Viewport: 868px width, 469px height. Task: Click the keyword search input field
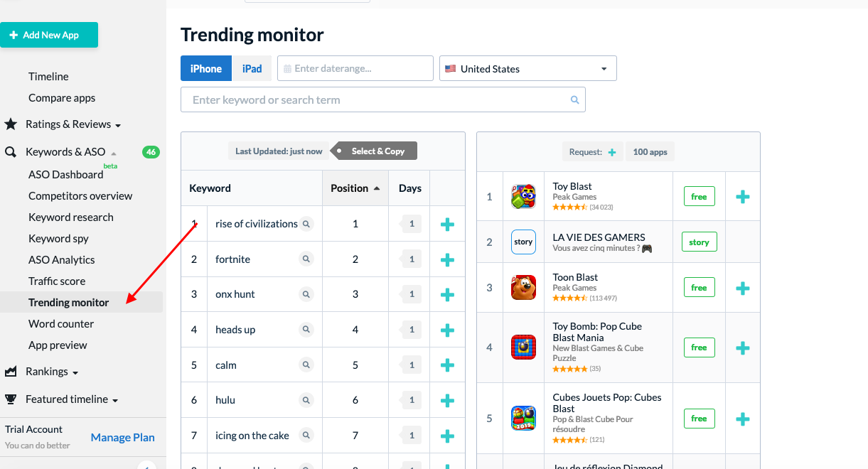pos(383,99)
